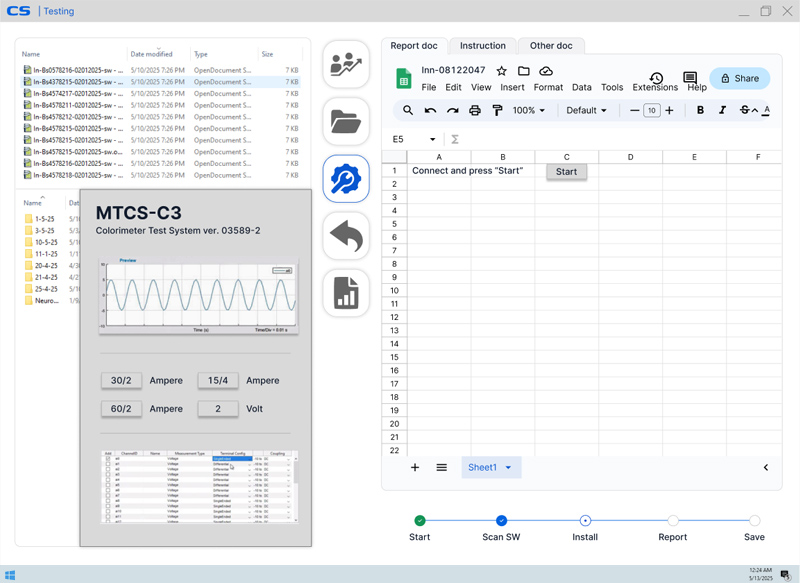The image size is (800, 583).
Task: Expand the Default font dropdown
Action: pos(586,111)
